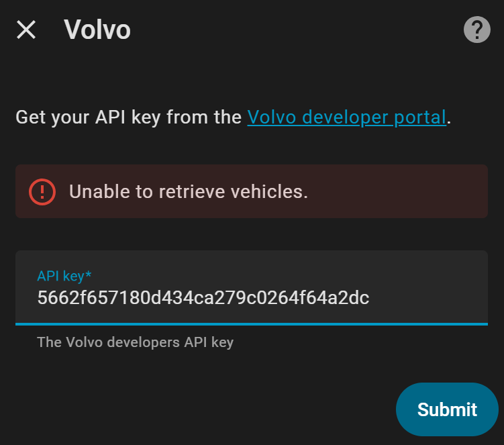Click the "API key*" field label

pos(64,275)
